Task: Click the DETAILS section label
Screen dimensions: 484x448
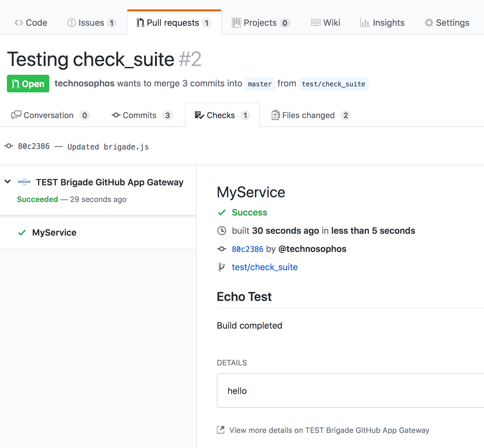Action: 232,363
